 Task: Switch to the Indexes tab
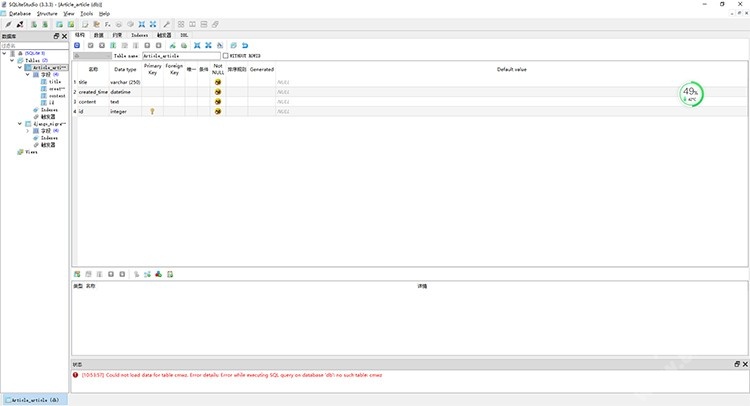140,35
